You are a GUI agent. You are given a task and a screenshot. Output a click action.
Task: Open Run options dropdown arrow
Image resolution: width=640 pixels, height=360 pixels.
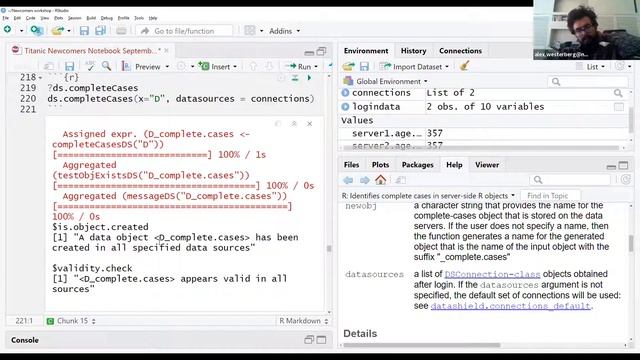tap(316, 67)
